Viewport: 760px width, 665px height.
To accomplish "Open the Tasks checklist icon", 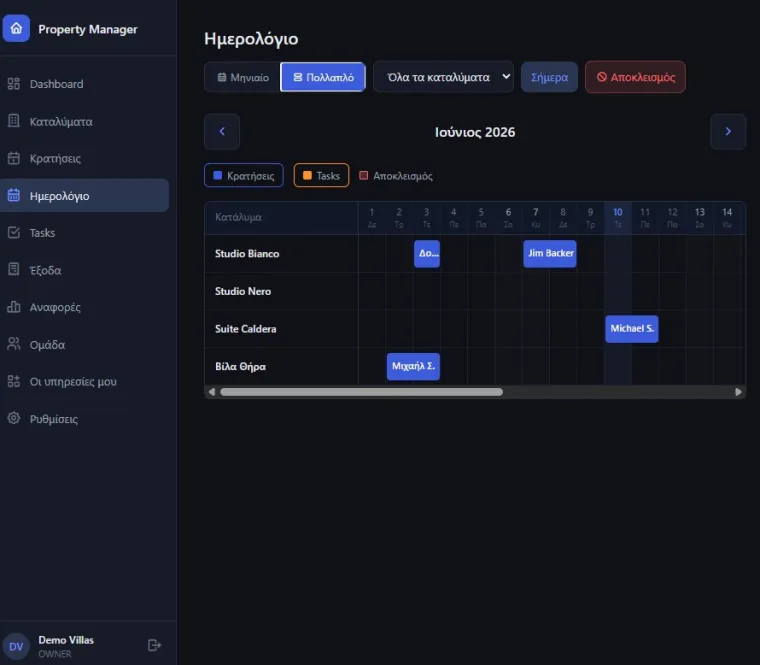I will tap(14, 233).
